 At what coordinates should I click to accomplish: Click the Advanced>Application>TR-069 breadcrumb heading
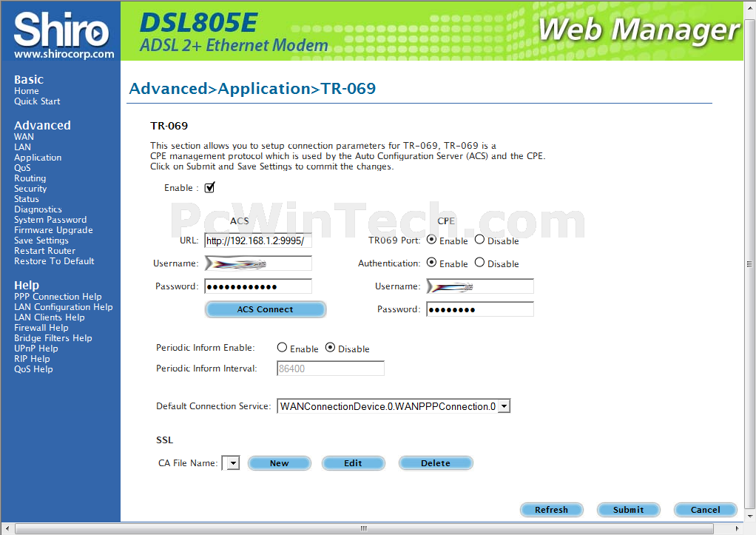point(252,89)
